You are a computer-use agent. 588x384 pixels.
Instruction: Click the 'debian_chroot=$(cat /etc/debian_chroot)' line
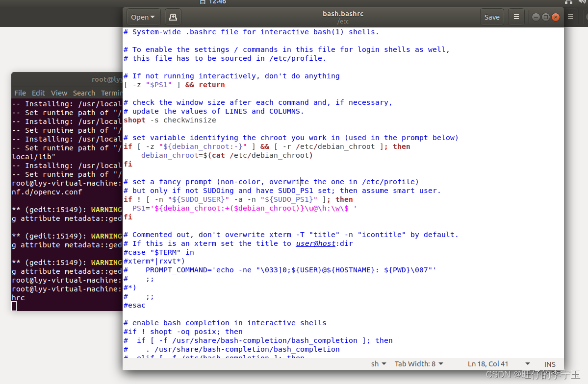coord(227,155)
